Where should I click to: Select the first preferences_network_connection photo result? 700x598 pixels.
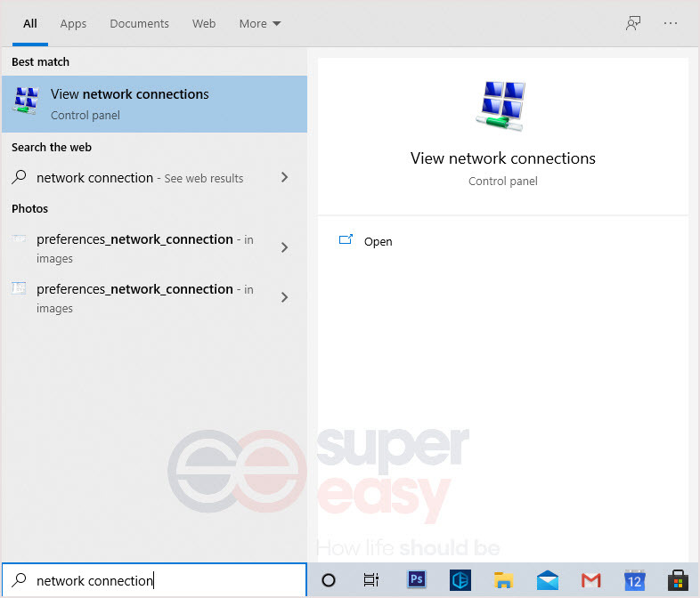click(154, 248)
